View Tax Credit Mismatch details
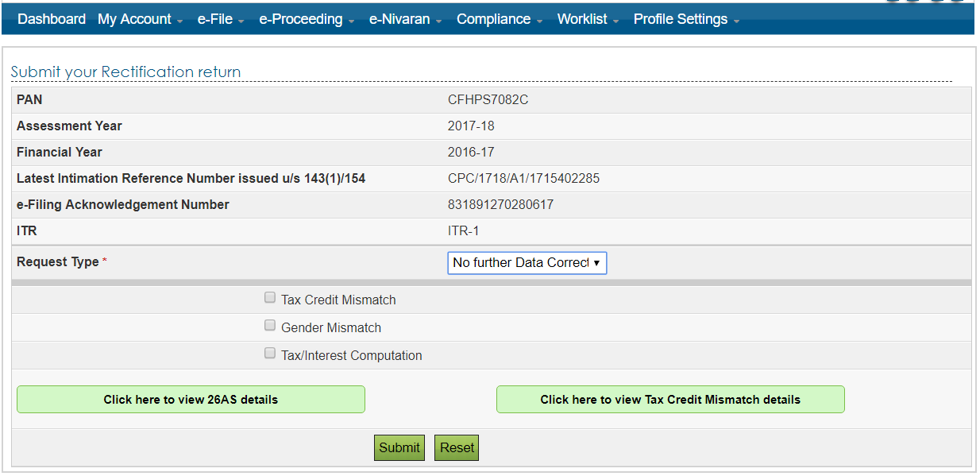 click(x=670, y=399)
